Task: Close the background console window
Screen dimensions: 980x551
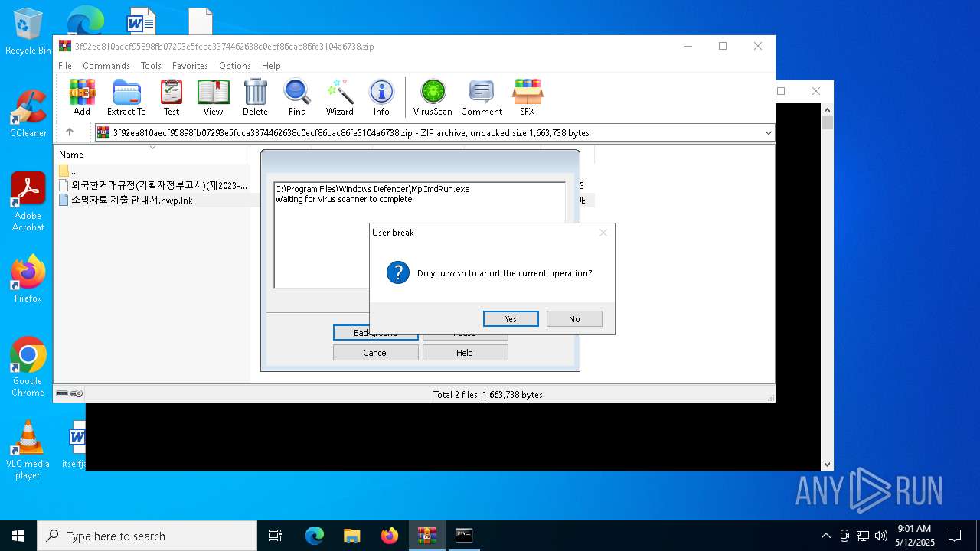Action: point(816,91)
